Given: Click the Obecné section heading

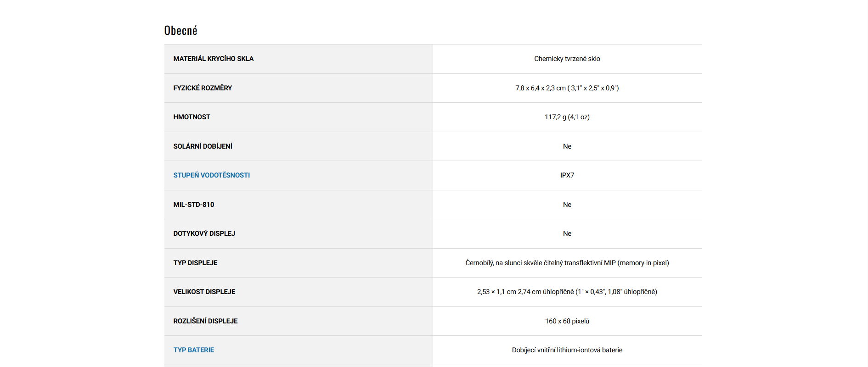Looking at the screenshot, I should coord(180,30).
